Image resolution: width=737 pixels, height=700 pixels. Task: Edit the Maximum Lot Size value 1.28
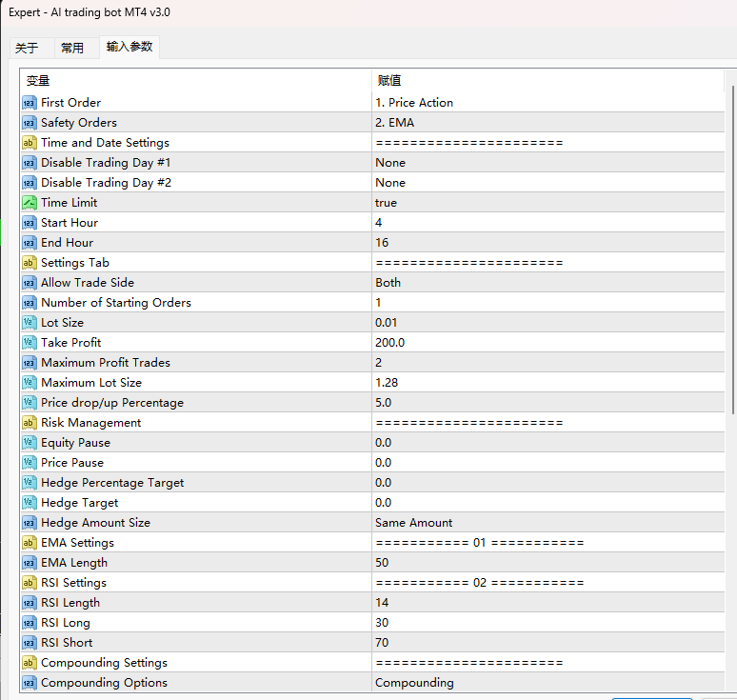click(548, 383)
